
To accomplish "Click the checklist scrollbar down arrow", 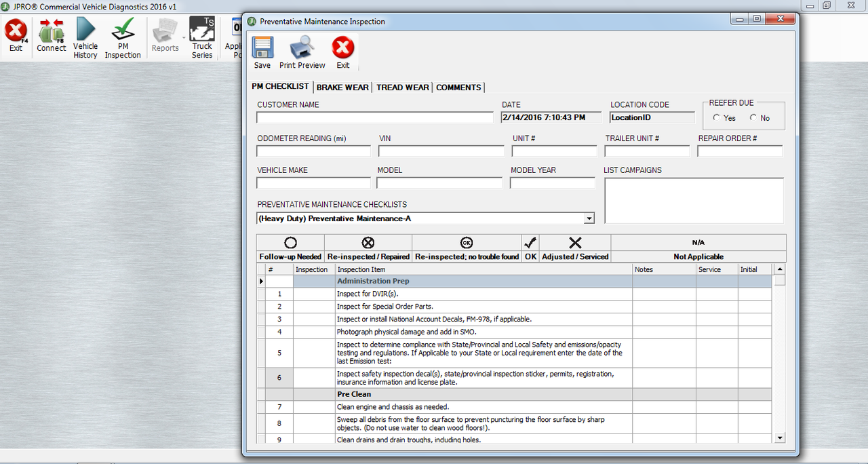I will tap(780, 438).
